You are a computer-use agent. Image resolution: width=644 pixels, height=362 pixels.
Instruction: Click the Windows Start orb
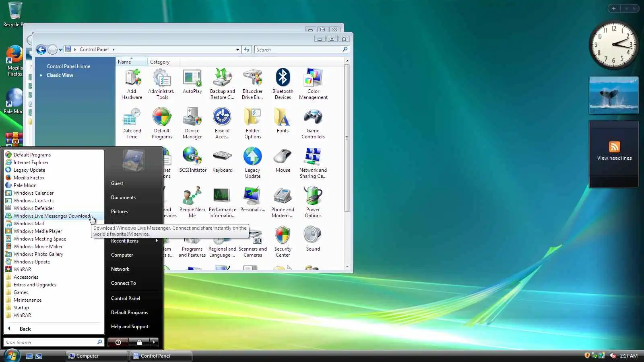point(12,355)
